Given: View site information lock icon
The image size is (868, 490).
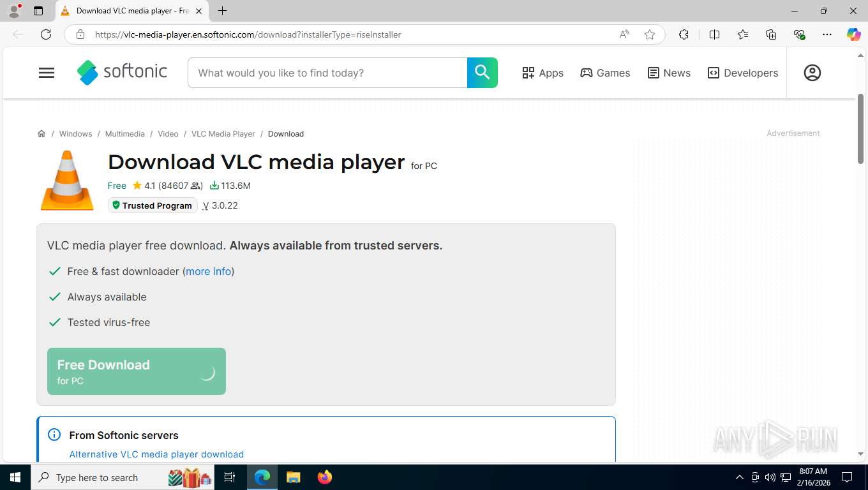Looking at the screenshot, I should [x=80, y=34].
